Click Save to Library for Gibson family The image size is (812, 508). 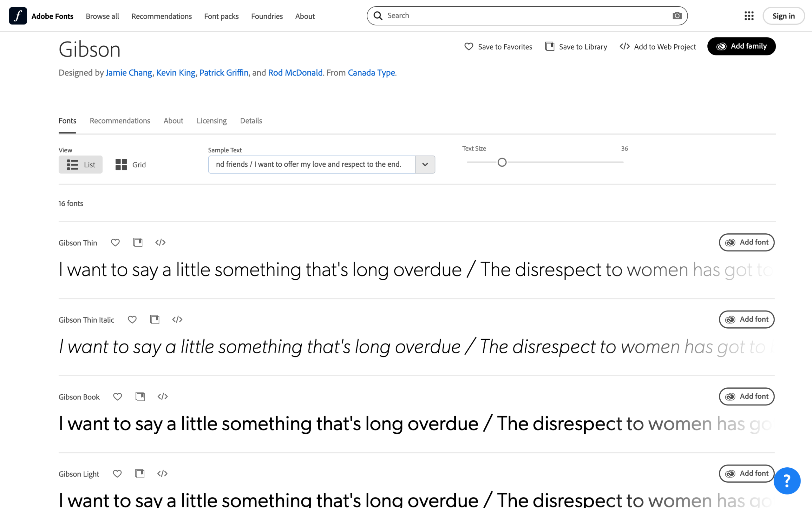point(576,47)
